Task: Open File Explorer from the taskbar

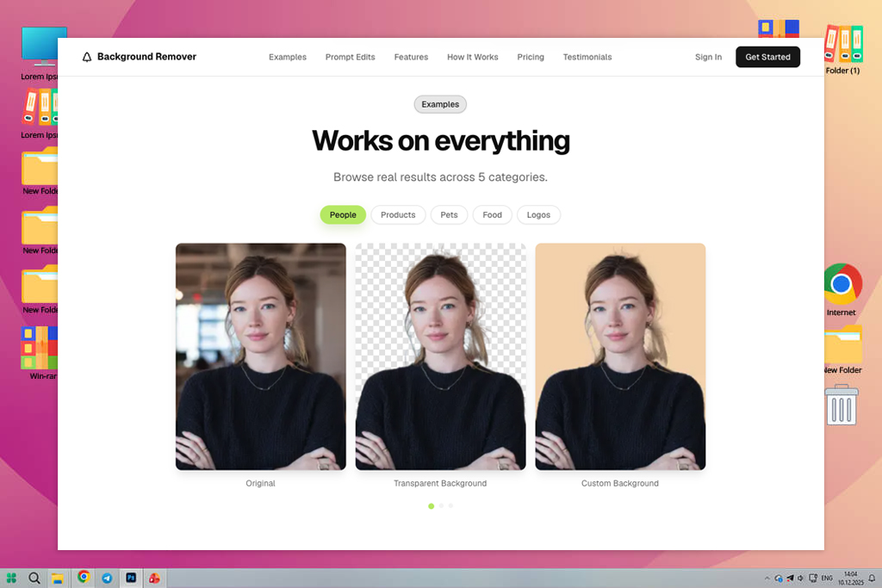Action: [x=58, y=578]
